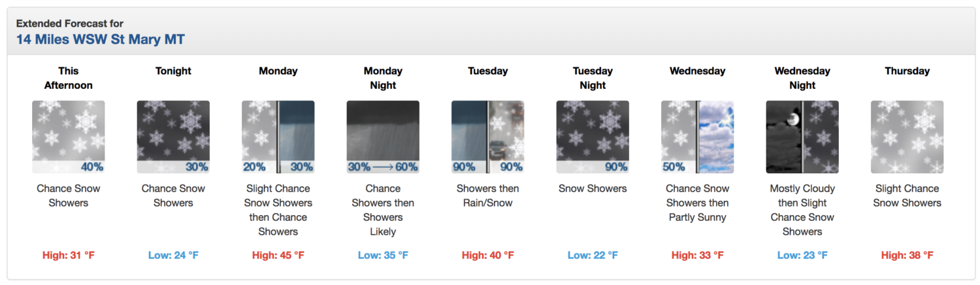This screenshot has height=285, width=980.
Task: Click the Low: 24 °F temperature for Tonight
Action: point(173,255)
